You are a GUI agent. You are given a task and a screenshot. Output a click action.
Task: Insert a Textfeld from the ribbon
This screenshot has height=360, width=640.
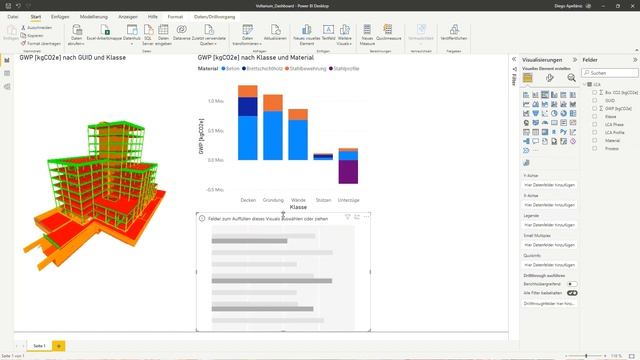[x=328, y=33]
